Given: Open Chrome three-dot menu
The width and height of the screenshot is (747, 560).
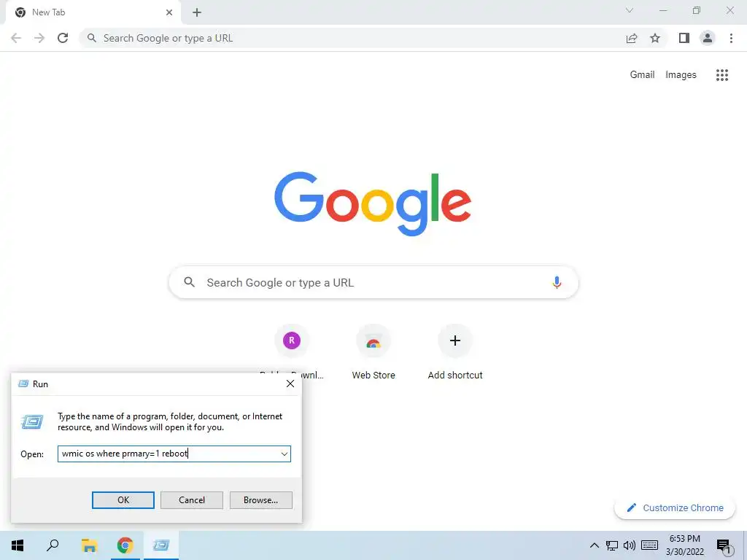Looking at the screenshot, I should [x=731, y=38].
